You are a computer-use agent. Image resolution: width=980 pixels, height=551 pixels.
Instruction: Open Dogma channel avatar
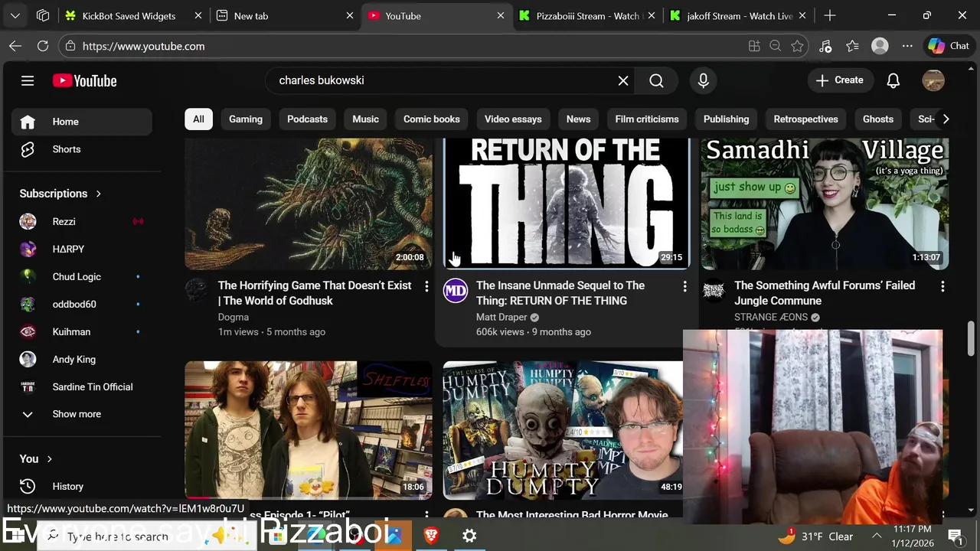(x=197, y=290)
